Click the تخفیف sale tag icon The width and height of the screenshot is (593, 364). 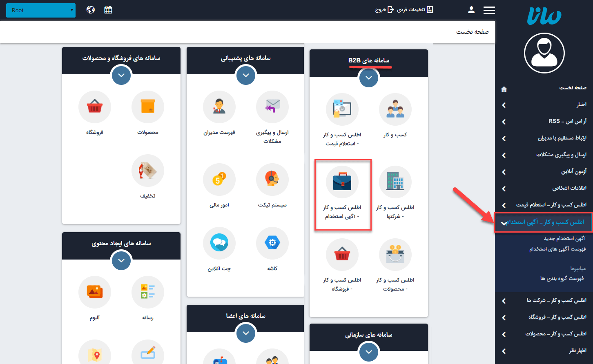(x=148, y=171)
